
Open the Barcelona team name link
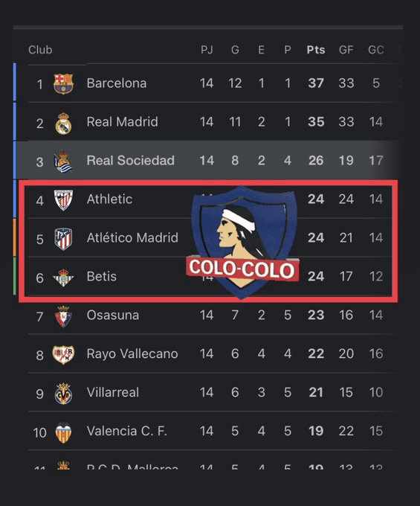(117, 83)
